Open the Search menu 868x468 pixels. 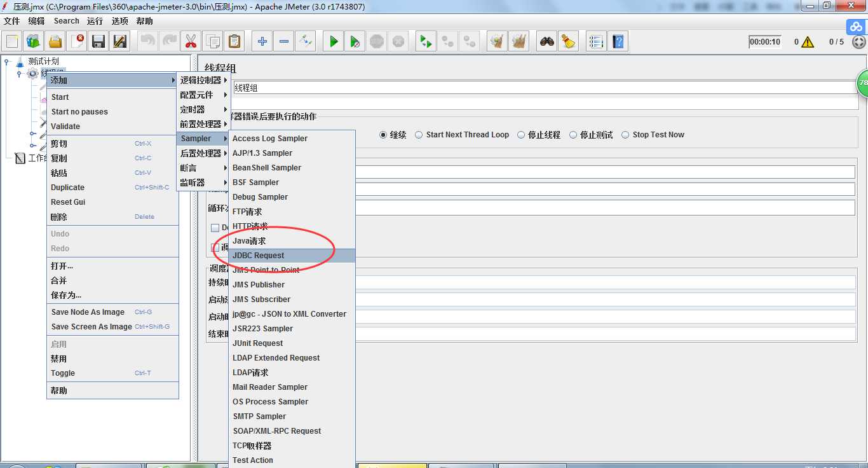pos(66,21)
